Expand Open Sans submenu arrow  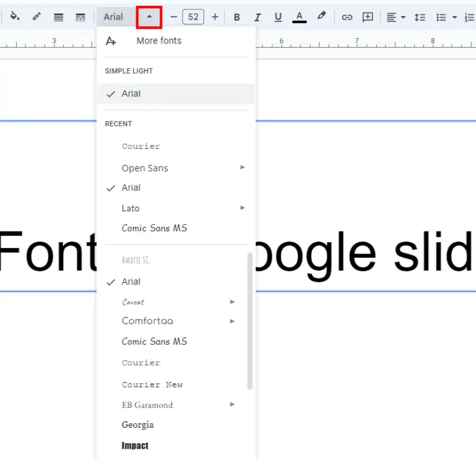[x=242, y=167]
